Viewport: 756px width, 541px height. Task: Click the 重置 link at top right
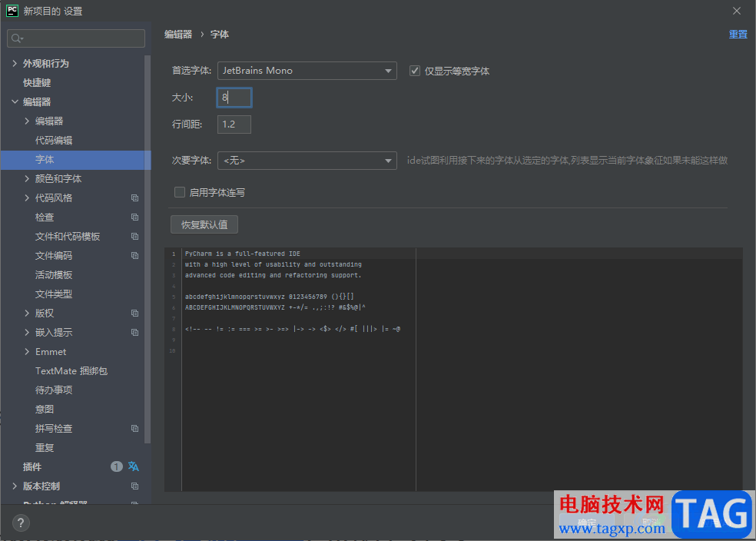(738, 35)
